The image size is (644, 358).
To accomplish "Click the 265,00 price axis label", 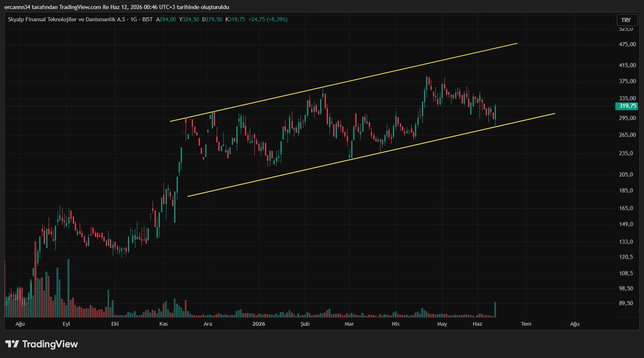I will [627, 135].
